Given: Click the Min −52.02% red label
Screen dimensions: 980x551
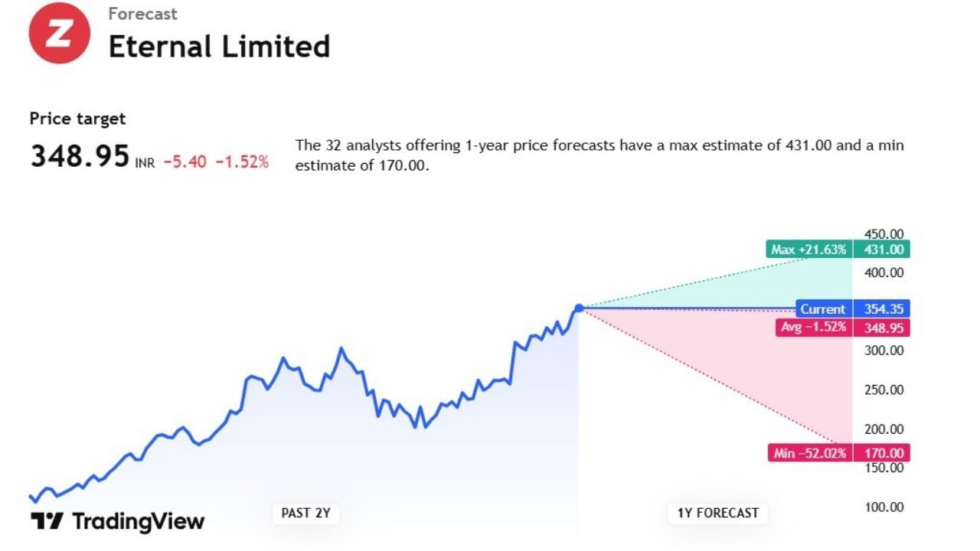Looking at the screenshot, I should [809, 453].
